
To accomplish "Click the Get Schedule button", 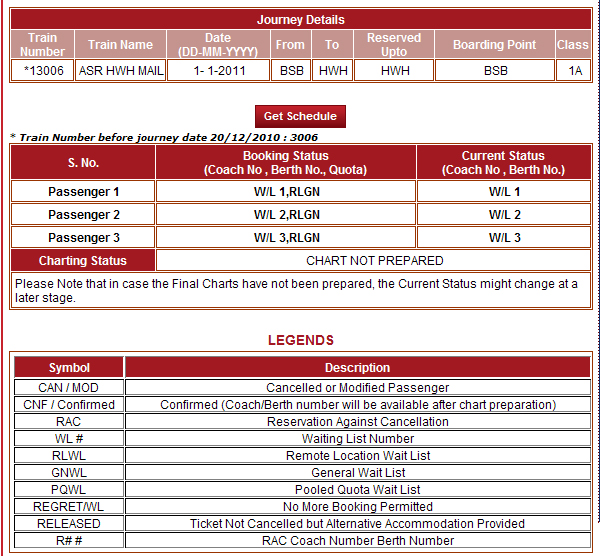I will (300, 116).
